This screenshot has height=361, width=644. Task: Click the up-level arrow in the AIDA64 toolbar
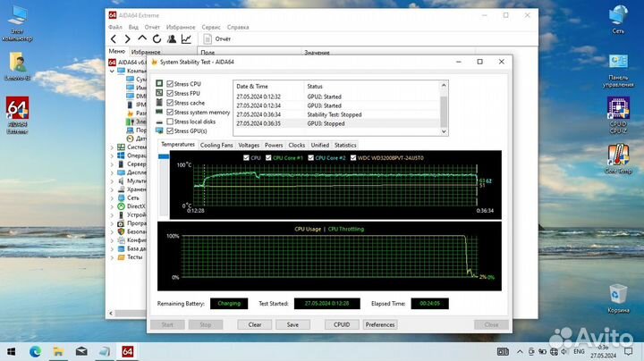(142, 38)
